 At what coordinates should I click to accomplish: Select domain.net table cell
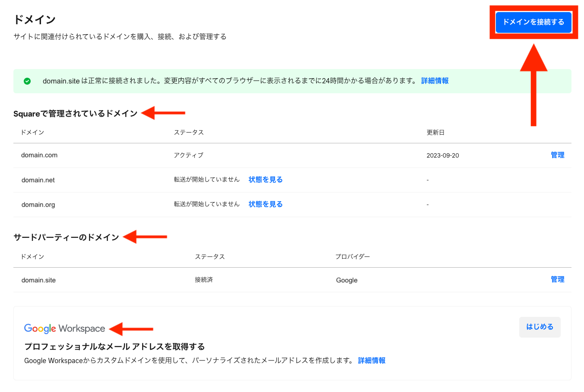pos(38,180)
